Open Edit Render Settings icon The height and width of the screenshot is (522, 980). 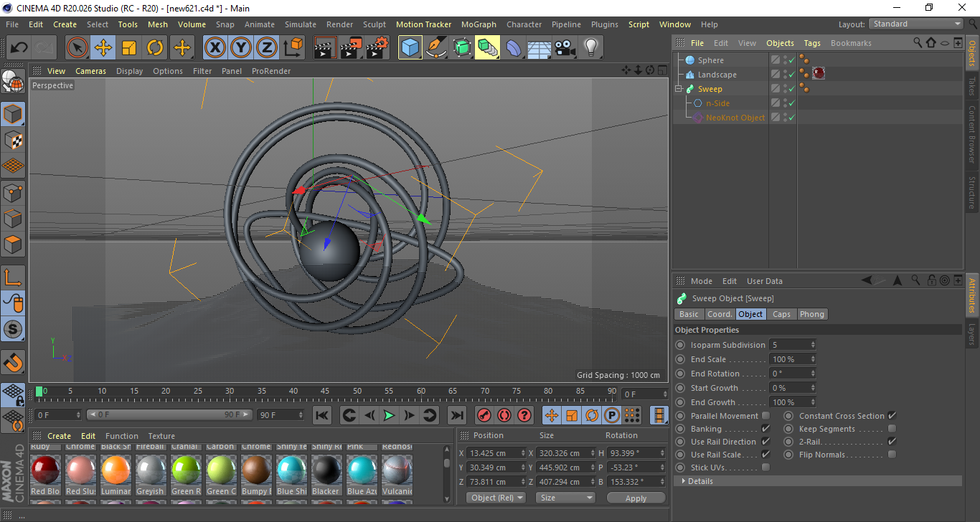(x=377, y=48)
